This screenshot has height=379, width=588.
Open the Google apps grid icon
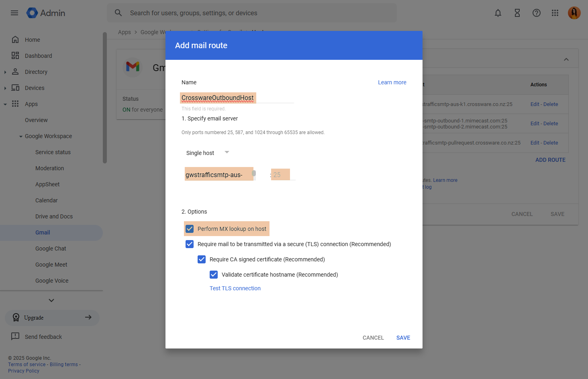point(555,13)
